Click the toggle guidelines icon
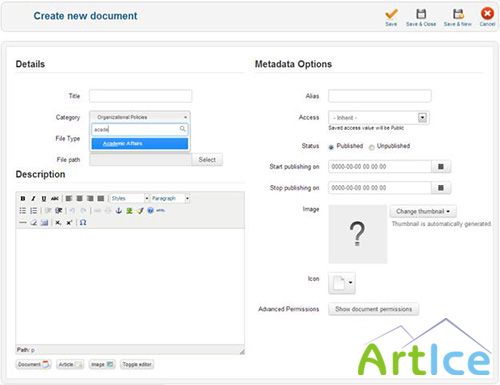This screenshot has width=500, height=385. pos(44,223)
